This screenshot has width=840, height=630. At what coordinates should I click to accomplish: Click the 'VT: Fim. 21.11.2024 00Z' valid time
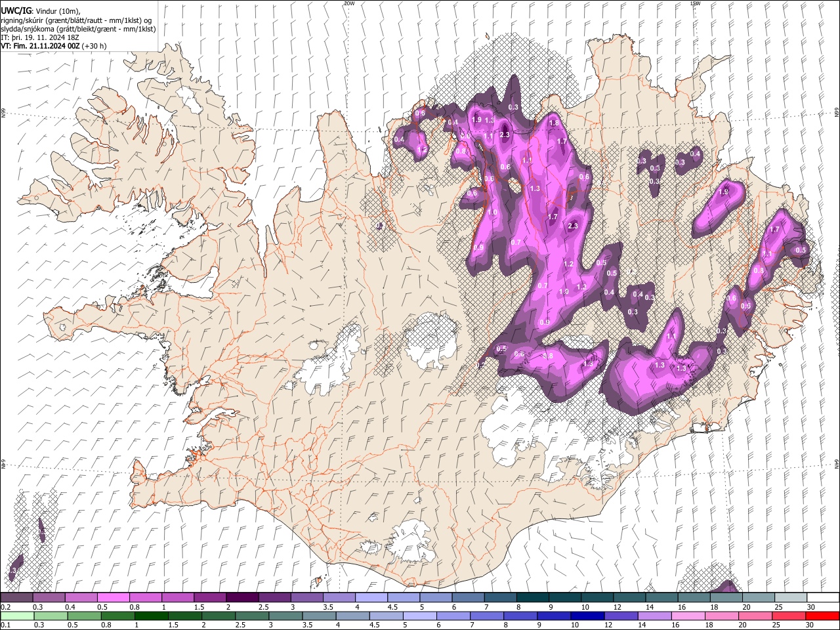point(39,47)
